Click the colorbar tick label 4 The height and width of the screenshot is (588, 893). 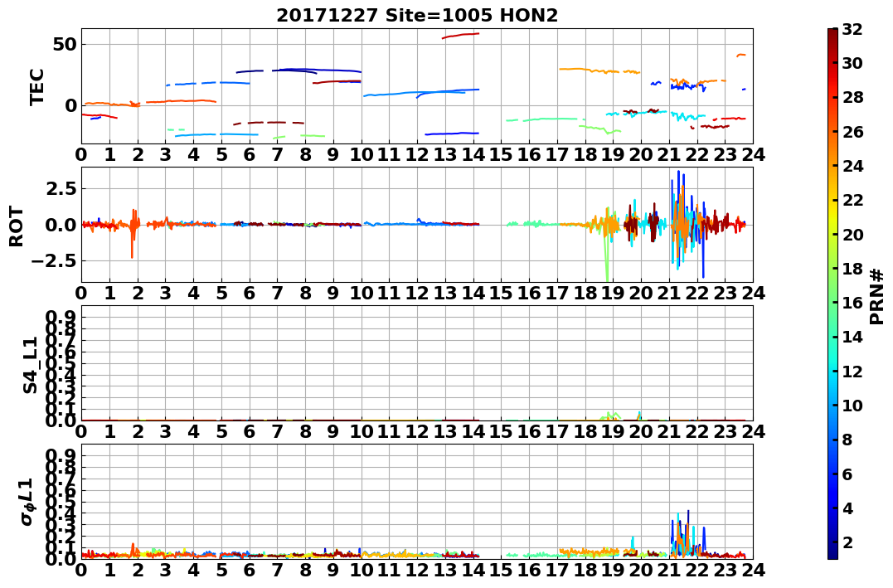847,508
